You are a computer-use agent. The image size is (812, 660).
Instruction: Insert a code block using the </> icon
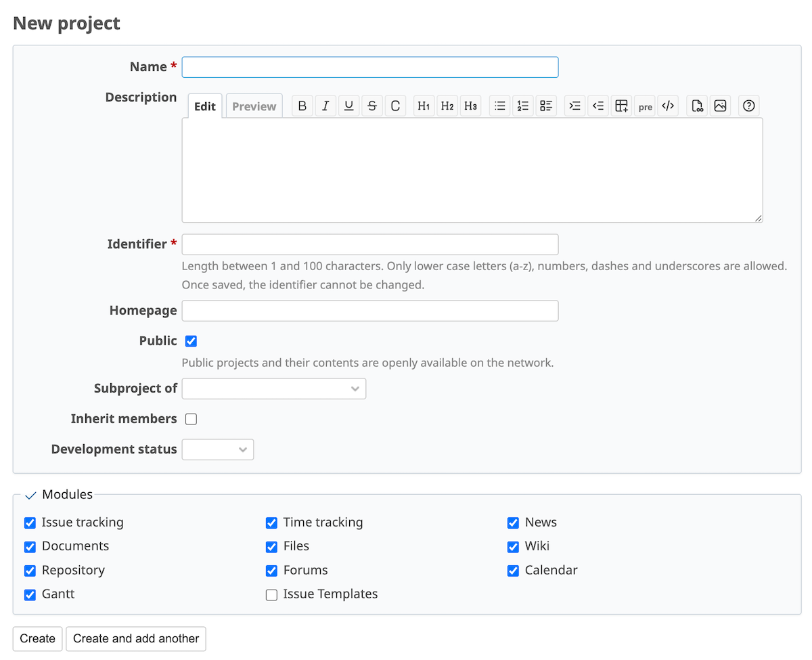[668, 106]
